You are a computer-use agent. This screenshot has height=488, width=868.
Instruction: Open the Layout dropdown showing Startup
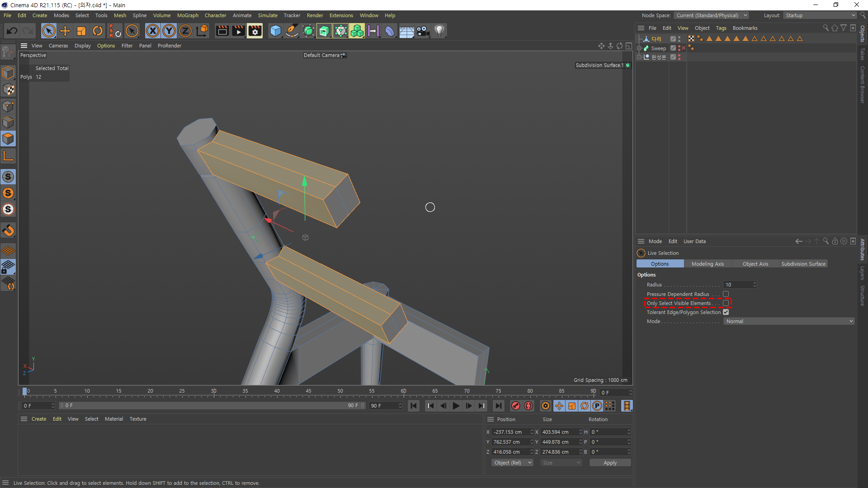[x=820, y=15]
